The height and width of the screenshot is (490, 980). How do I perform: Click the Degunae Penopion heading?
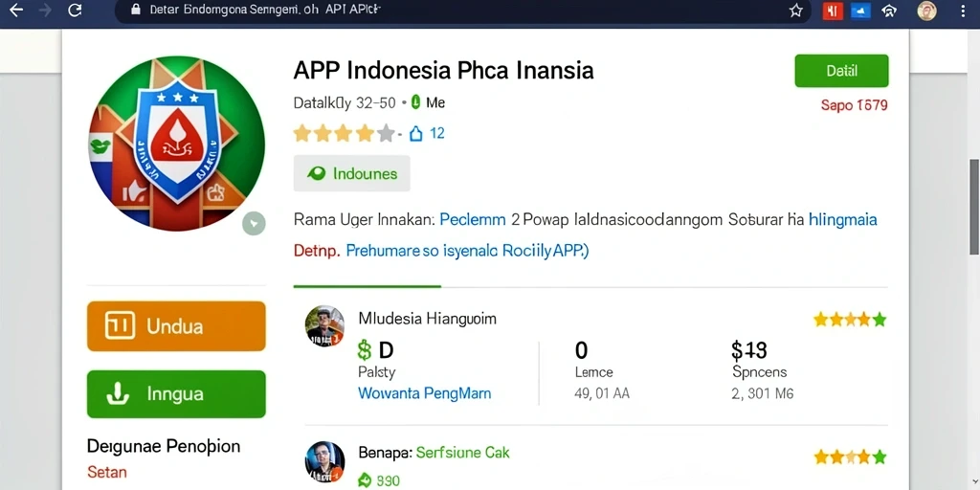(164, 446)
